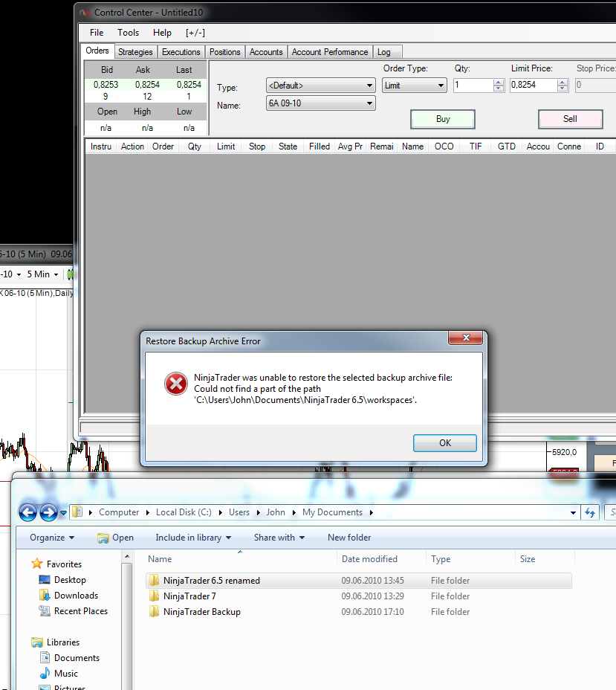616x690 pixels.
Task: Switch to the Accounts tab
Action: (x=266, y=52)
